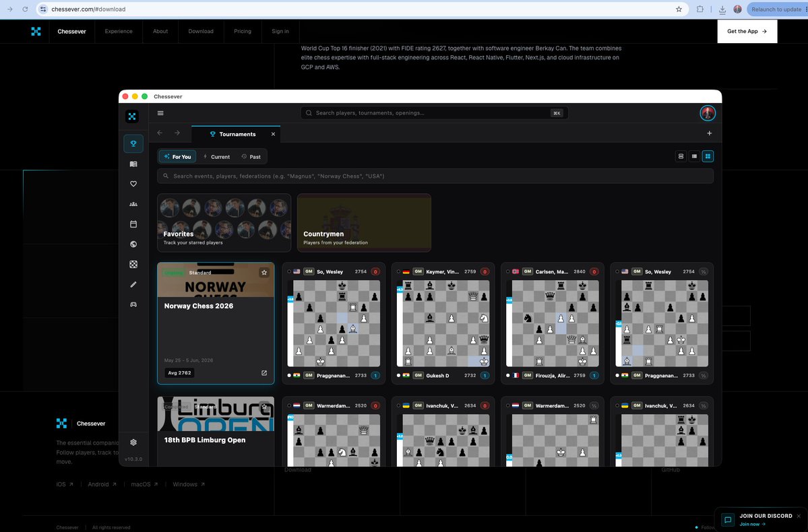Viewport: 808px width, 532px height.
Task: Open the globe icon in app sidebar
Action: 133,244
